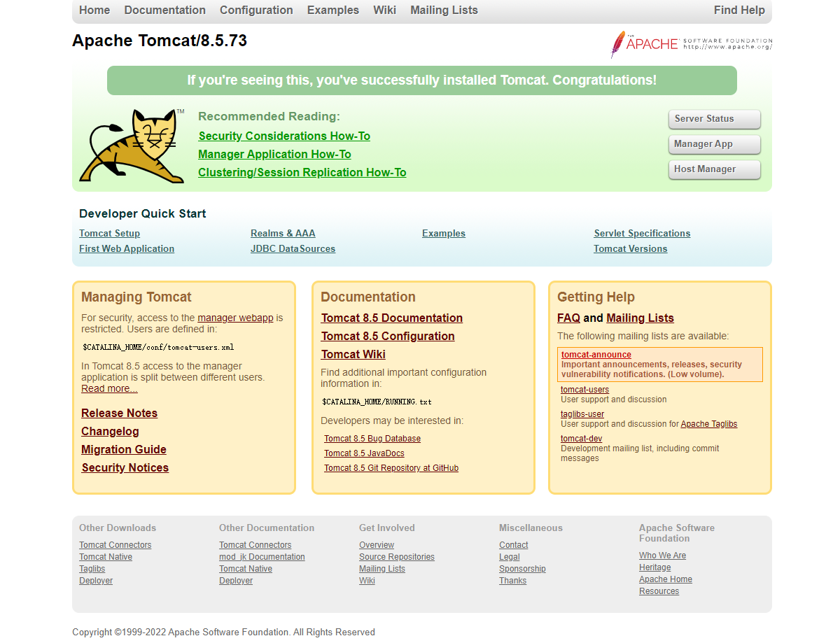Screen dimensions: 840x643
Task: Open JDBC DataSources link
Action: (x=293, y=248)
